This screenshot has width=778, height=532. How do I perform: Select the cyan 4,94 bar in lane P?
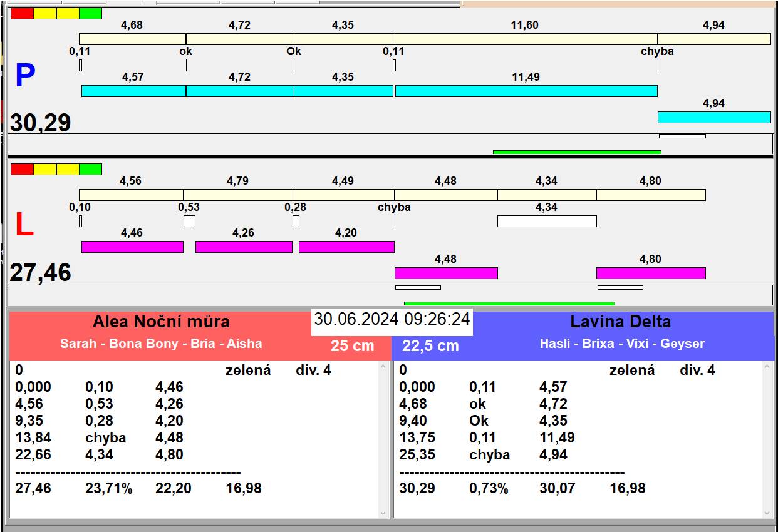point(714,117)
